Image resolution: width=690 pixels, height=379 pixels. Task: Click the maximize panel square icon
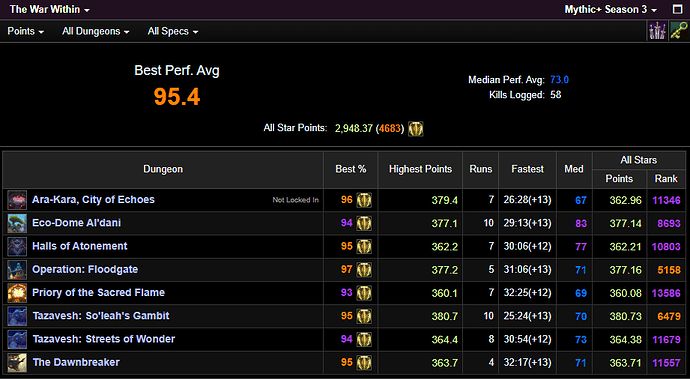click(678, 9)
